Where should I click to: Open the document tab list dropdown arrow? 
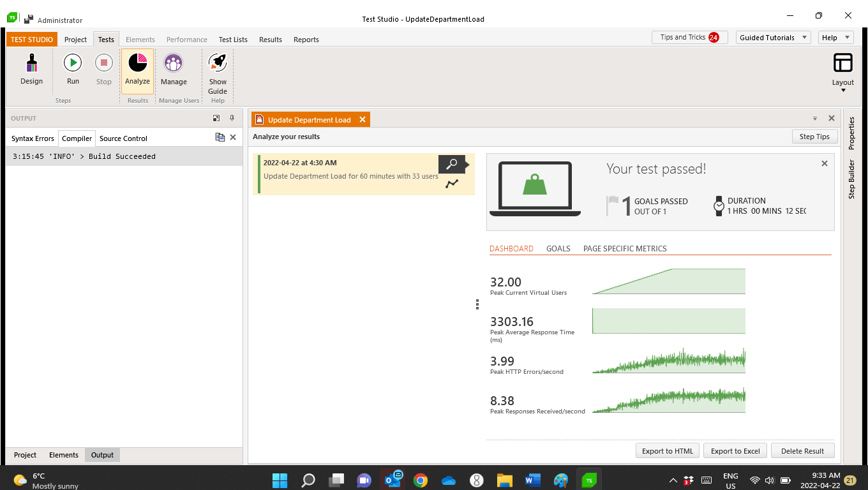coord(815,119)
